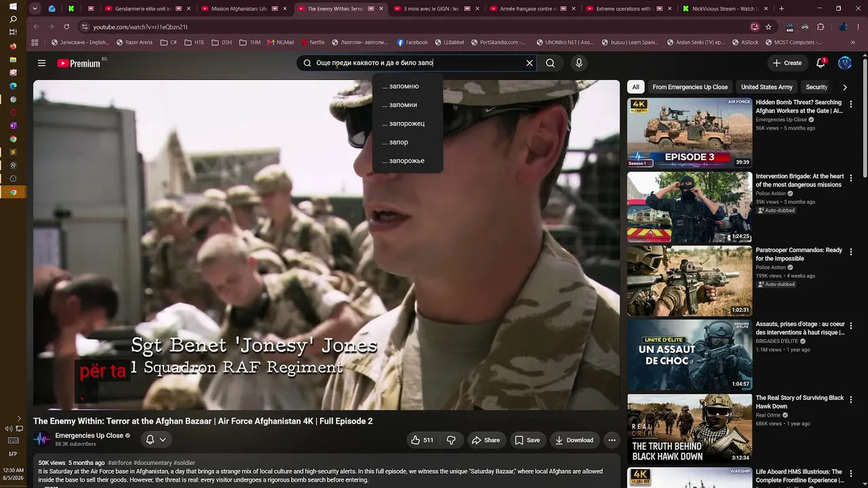868x488 pixels.
Task: Share this video
Action: tap(486, 440)
